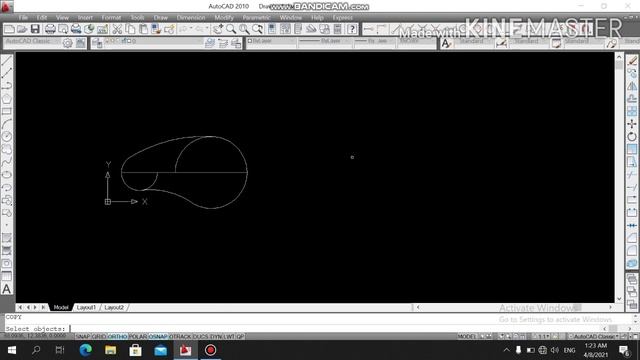Toggle SNAP mode in status bar
The height and width of the screenshot is (360, 640).
point(83,337)
